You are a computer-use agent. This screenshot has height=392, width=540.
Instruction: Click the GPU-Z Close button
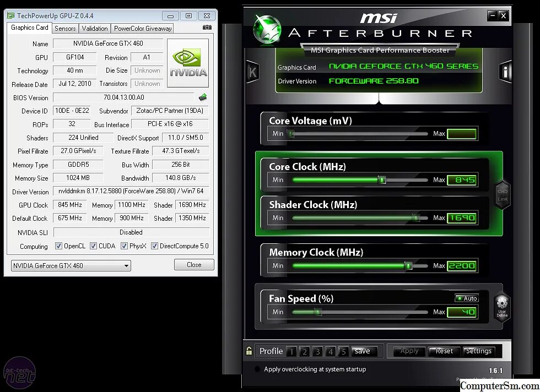pos(194,265)
